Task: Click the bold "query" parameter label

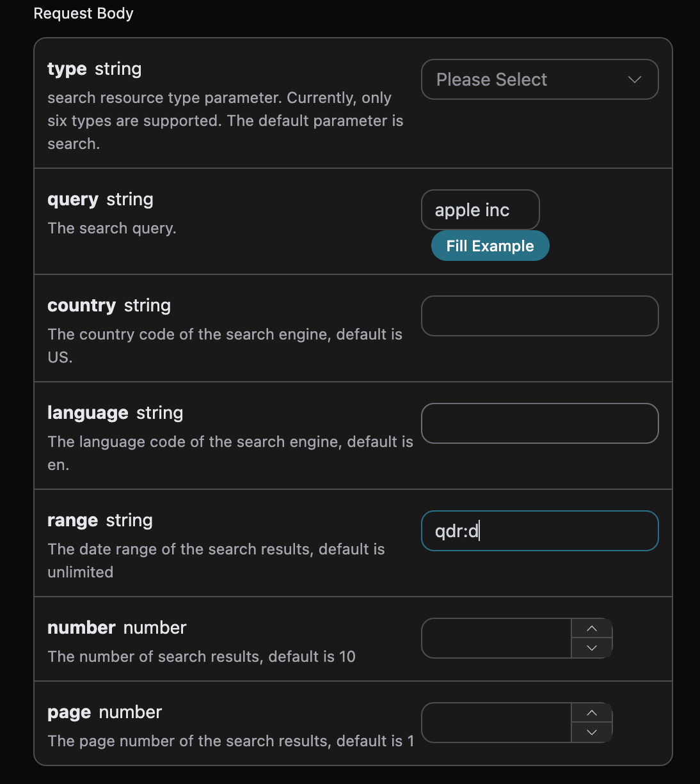Action: [73, 200]
